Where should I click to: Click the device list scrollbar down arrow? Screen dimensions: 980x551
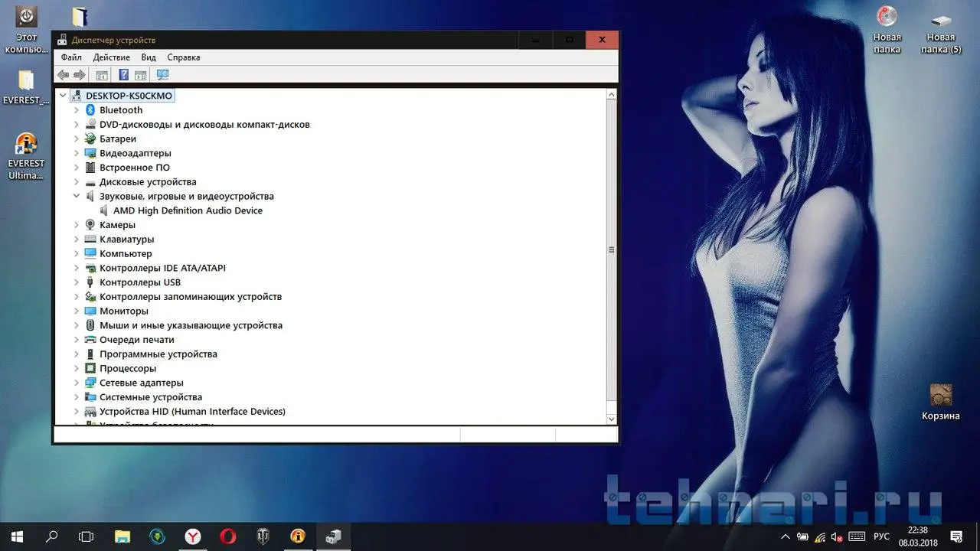[x=611, y=419]
